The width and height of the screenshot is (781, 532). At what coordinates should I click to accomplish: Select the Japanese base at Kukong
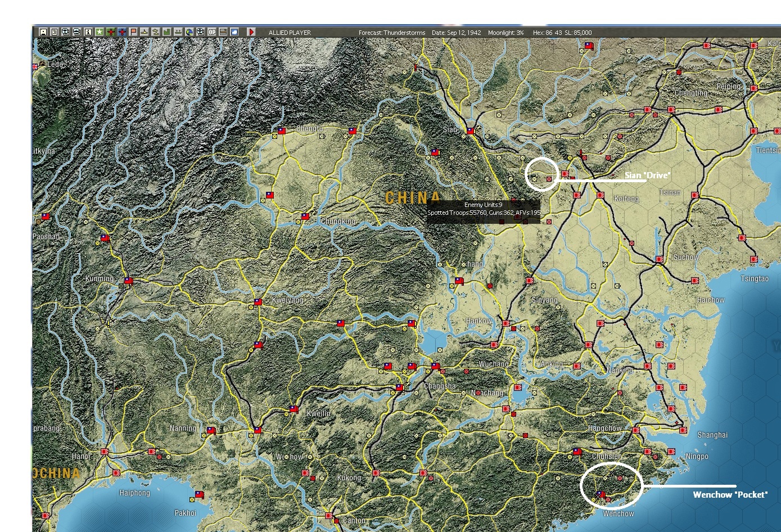[x=376, y=474]
